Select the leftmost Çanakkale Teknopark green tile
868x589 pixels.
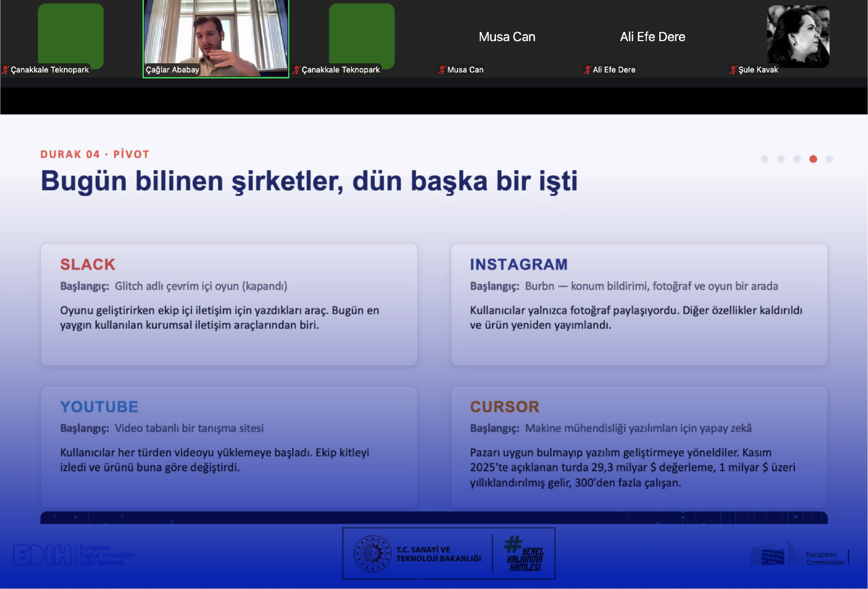70,36
